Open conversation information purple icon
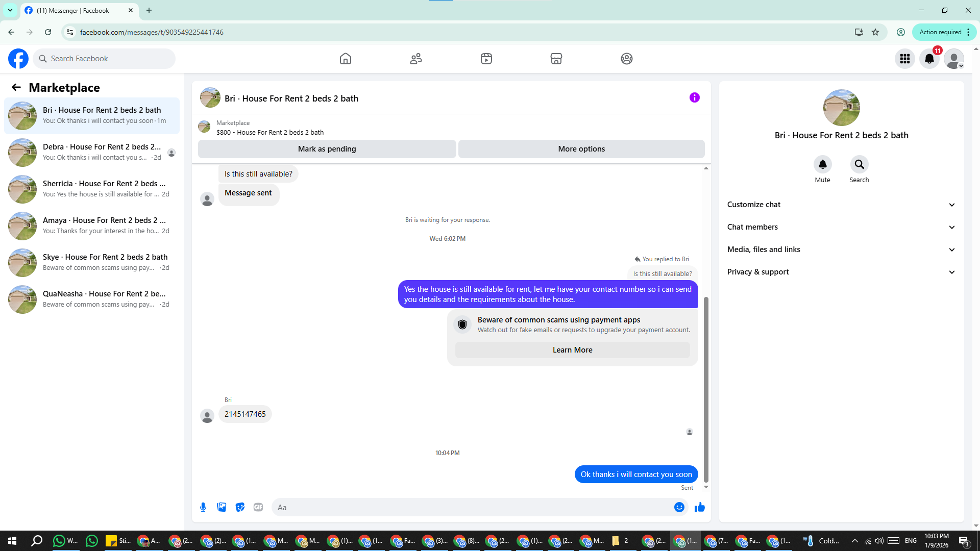980x551 pixels. [x=694, y=97]
